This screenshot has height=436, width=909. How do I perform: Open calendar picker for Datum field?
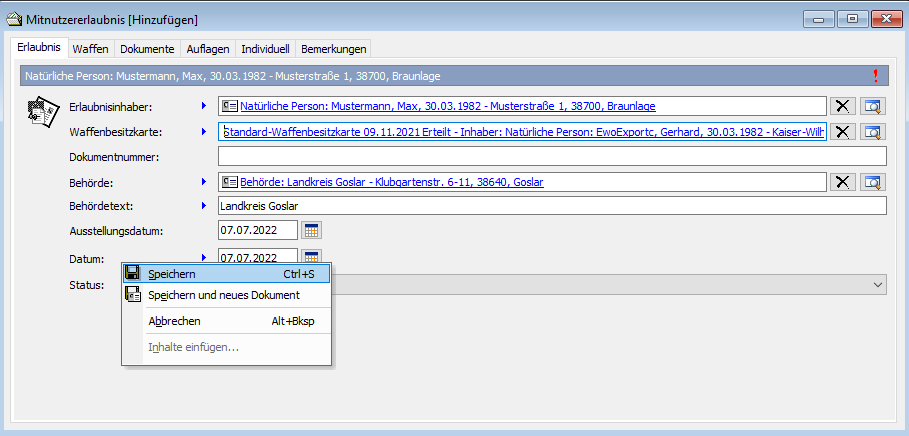(x=311, y=257)
